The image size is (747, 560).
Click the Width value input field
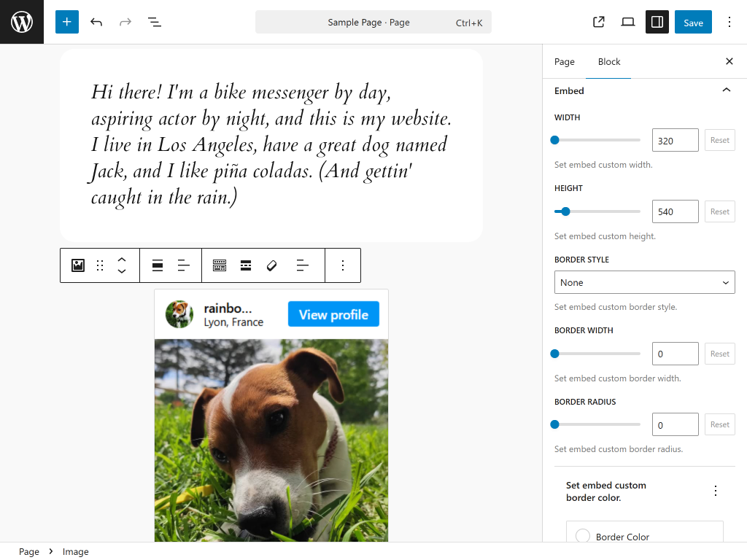[675, 141]
